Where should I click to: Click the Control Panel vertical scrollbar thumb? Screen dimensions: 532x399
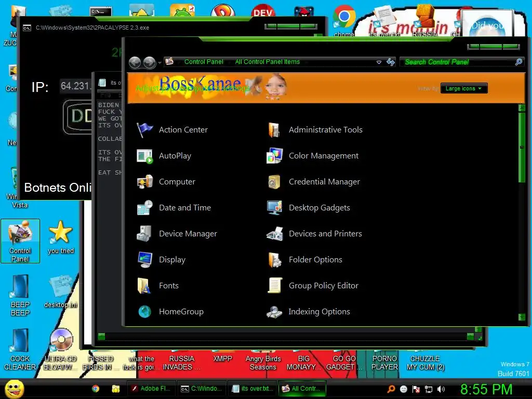pos(522,148)
